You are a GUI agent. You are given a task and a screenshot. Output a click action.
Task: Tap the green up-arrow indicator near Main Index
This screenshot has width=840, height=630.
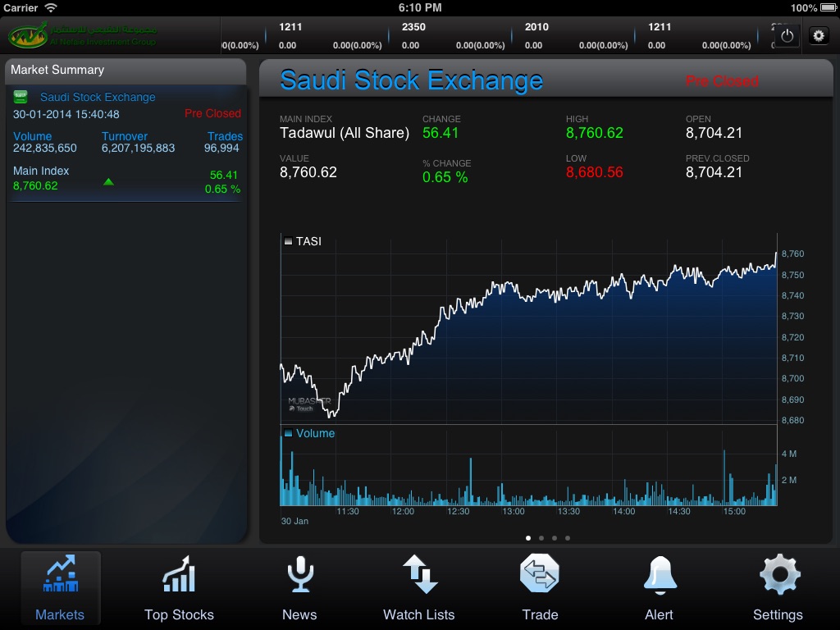click(x=109, y=181)
